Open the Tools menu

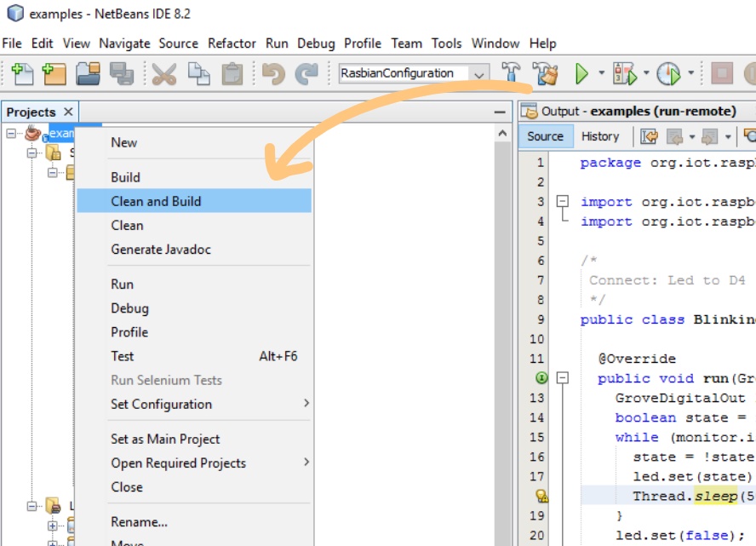point(446,43)
